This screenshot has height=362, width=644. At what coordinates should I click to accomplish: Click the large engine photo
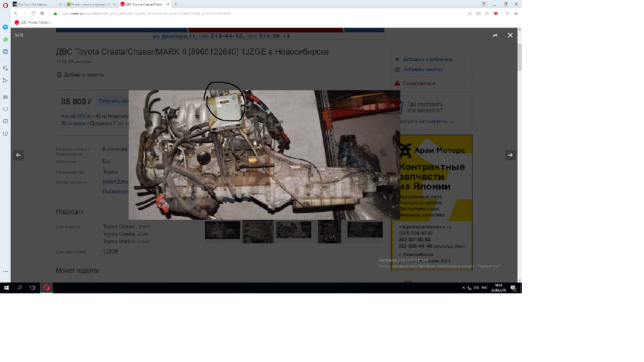pos(265,155)
